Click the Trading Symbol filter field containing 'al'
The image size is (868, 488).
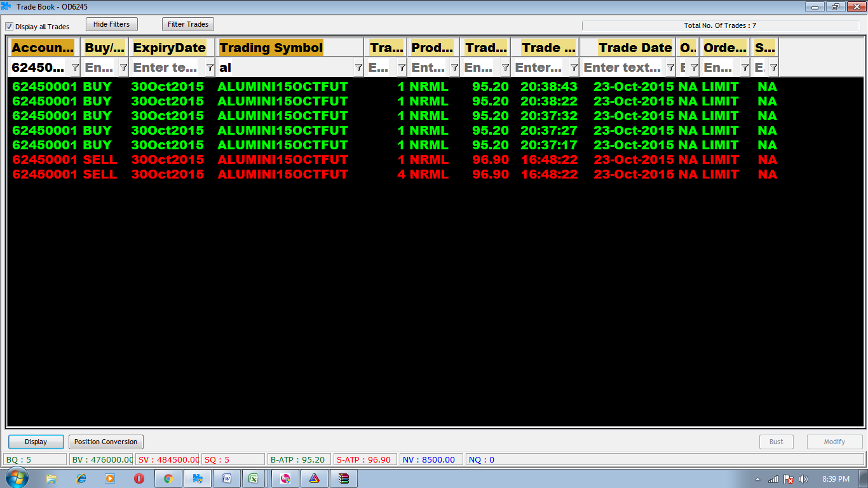(285, 67)
